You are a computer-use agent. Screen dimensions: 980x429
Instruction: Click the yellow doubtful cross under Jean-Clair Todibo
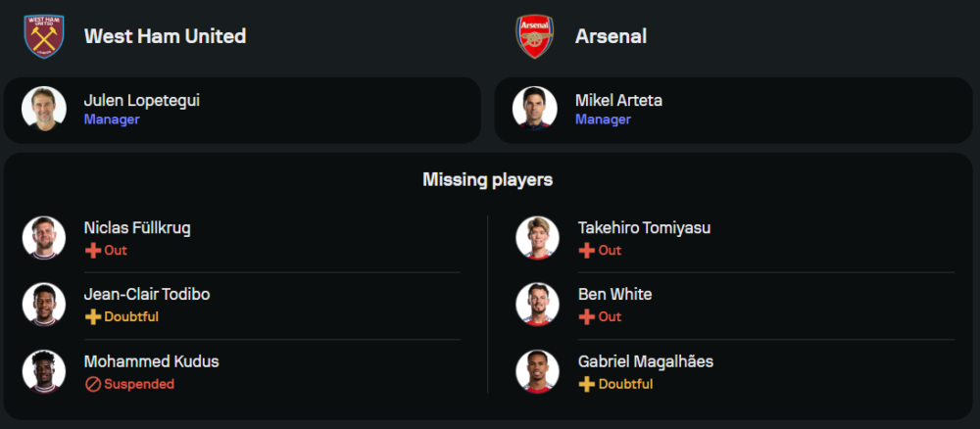pyautogui.click(x=92, y=317)
